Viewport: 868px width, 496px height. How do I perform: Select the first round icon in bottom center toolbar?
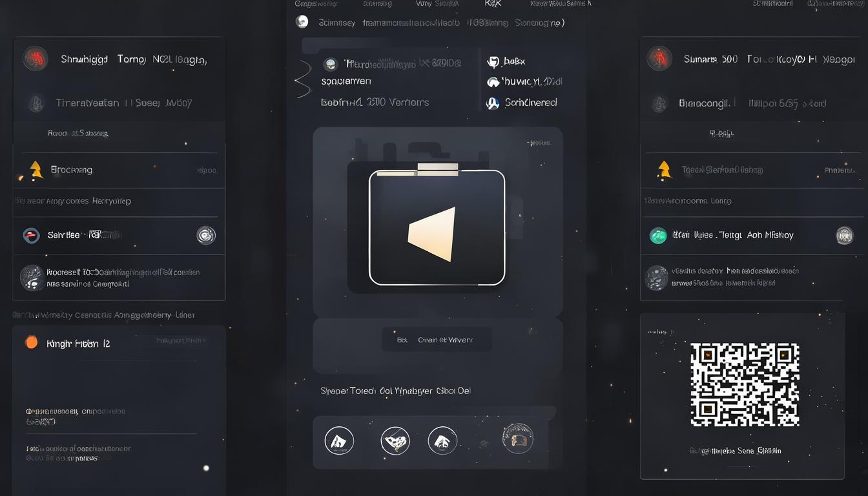tap(339, 441)
